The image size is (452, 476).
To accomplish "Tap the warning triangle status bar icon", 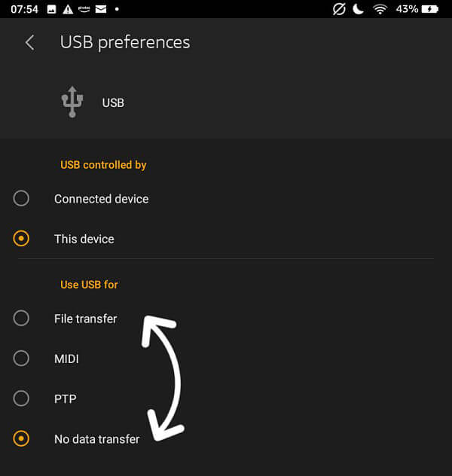I will pyautogui.click(x=68, y=9).
